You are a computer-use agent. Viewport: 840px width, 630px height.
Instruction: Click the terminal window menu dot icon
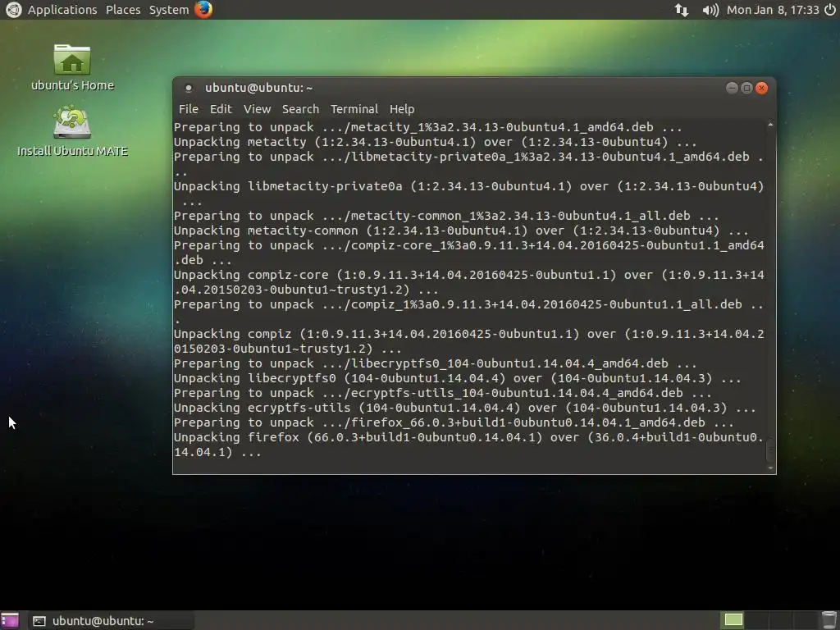coord(189,88)
